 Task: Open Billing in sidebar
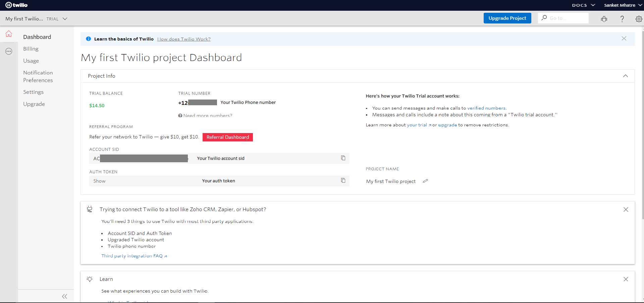pos(31,49)
